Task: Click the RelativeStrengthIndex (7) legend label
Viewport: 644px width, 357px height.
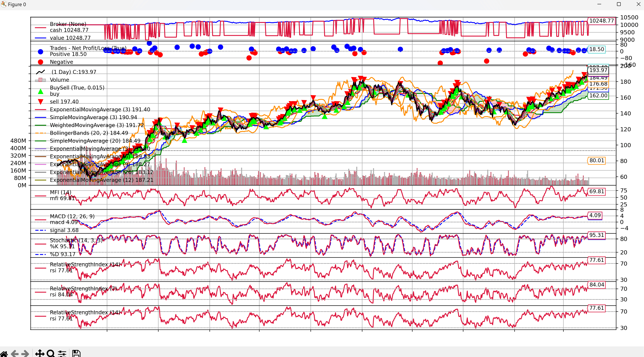Action: click(83, 288)
